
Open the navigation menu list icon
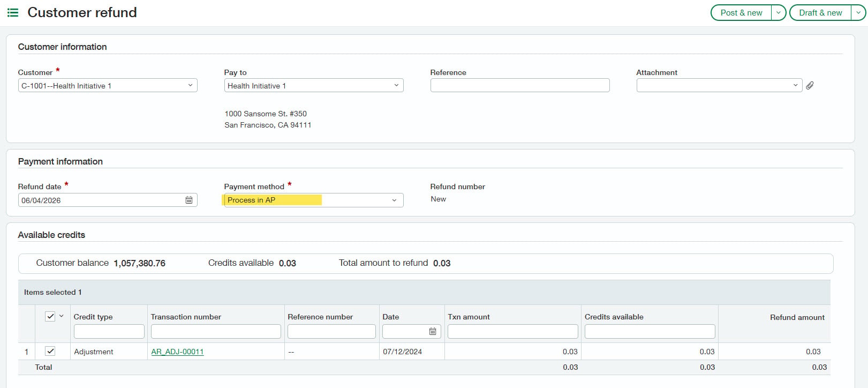12,12
